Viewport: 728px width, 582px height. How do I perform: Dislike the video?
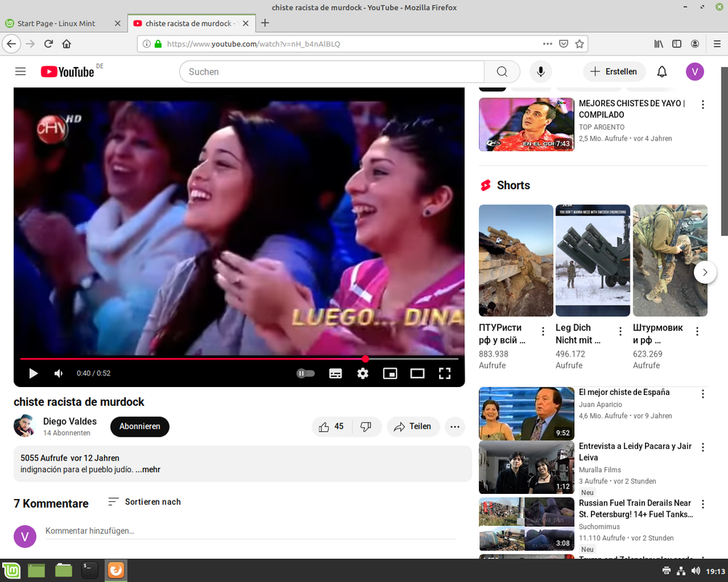click(366, 426)
